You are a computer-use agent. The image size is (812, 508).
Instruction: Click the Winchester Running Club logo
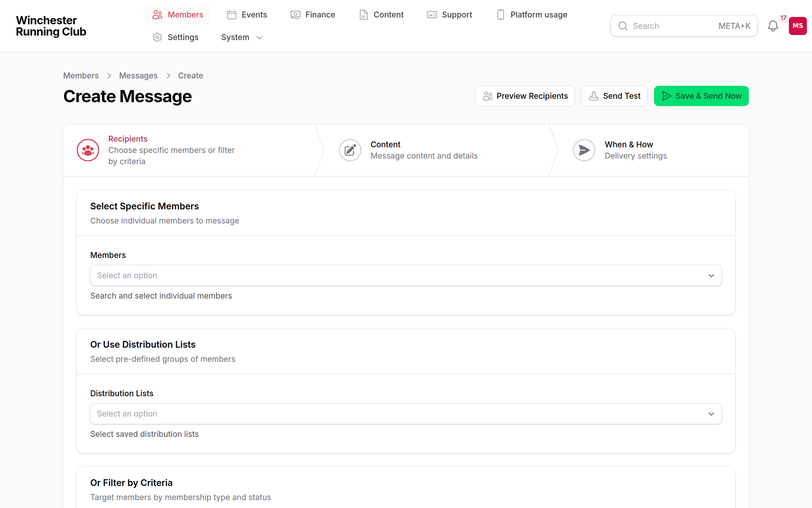tap(51, 26)
